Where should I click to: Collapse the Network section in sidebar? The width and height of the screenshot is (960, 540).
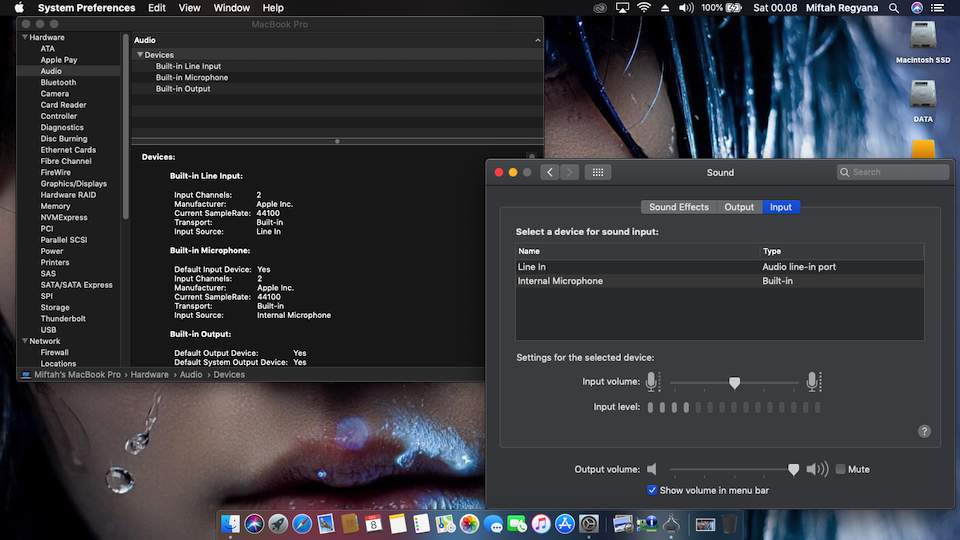click(23, 341)
